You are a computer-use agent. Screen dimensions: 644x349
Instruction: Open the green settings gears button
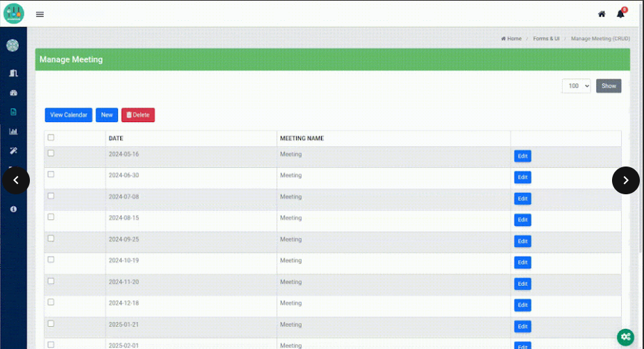coord(625,337)
